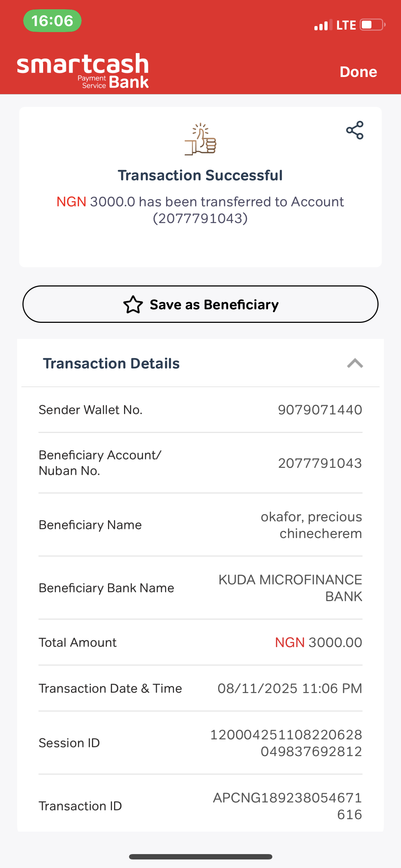Tap the cellular signal bars icon

[323, 25]
